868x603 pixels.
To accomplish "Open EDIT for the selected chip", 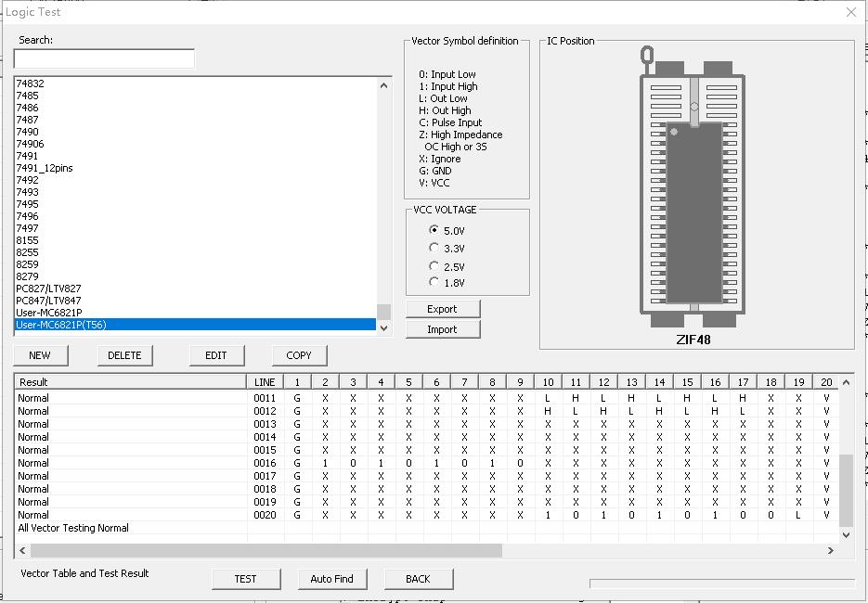I will tap(215, 355).
